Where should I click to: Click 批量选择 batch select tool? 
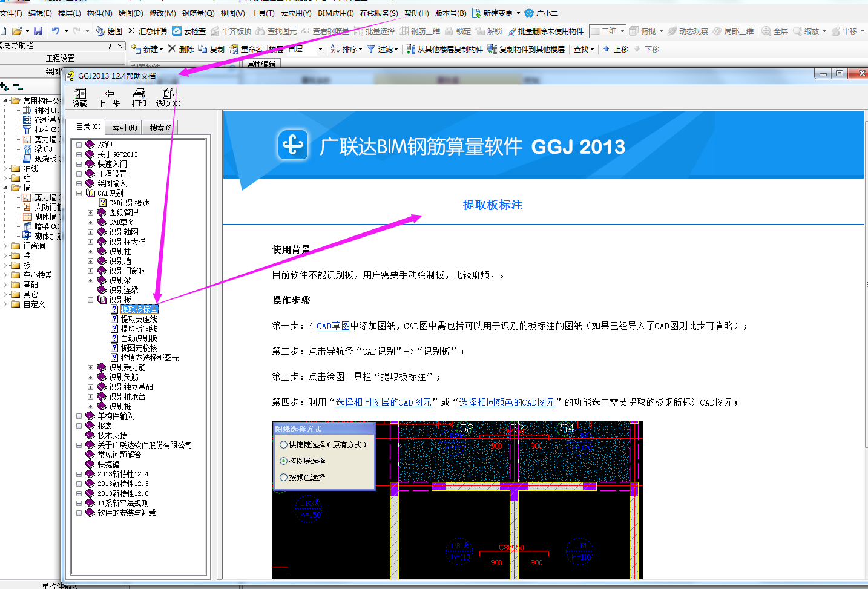tap(374, 31)
